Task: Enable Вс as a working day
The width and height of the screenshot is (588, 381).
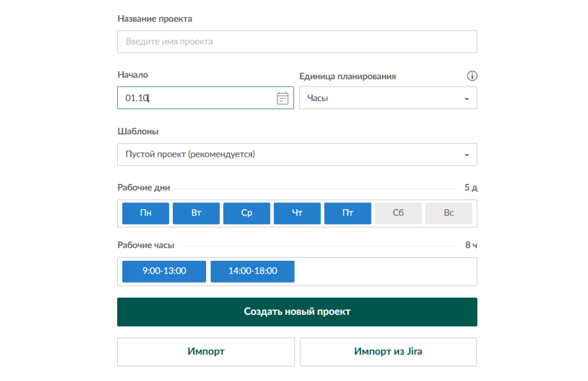Action: point(448,213)
